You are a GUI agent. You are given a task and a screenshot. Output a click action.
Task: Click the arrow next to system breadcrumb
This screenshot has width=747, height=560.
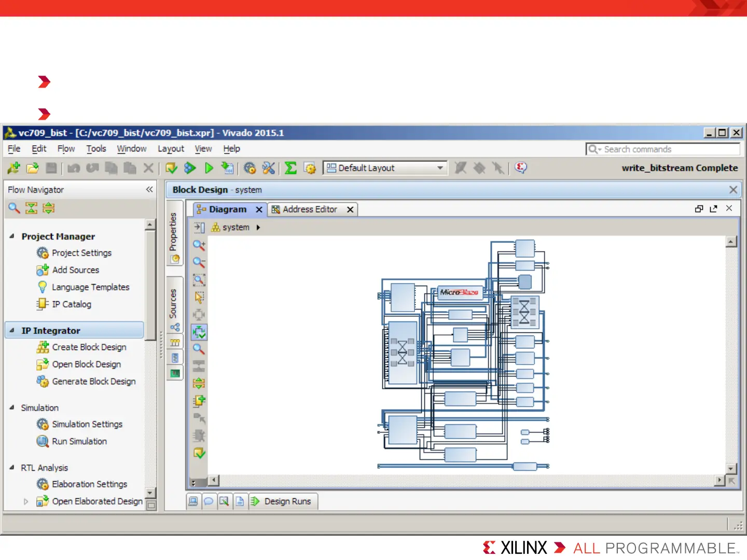[x=258, y=228]
